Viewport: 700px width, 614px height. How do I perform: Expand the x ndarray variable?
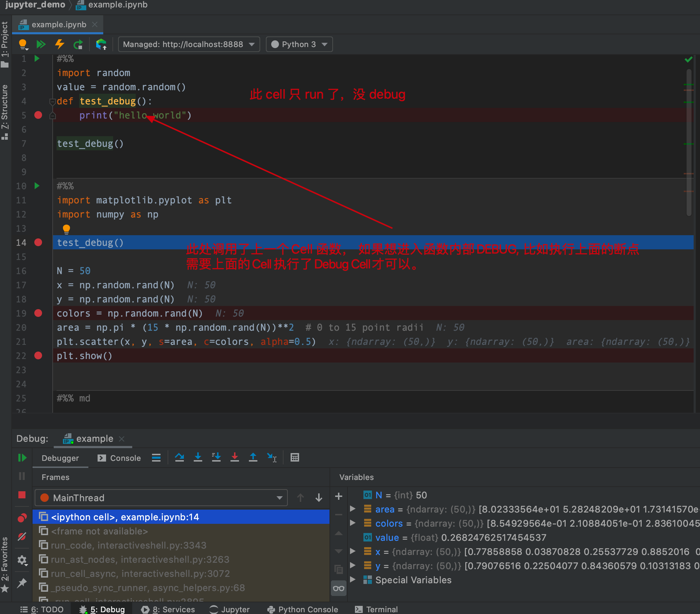[x=352, y=551]
